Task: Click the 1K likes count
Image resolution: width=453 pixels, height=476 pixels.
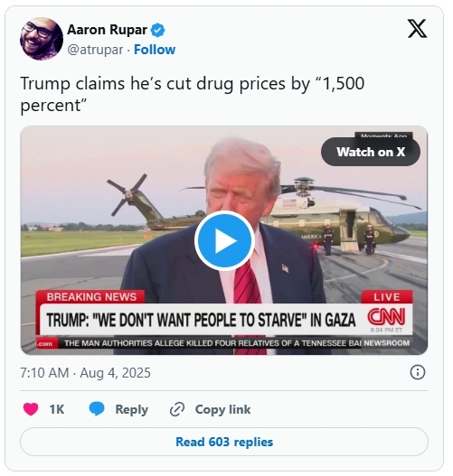Action: tap(57, 409)
